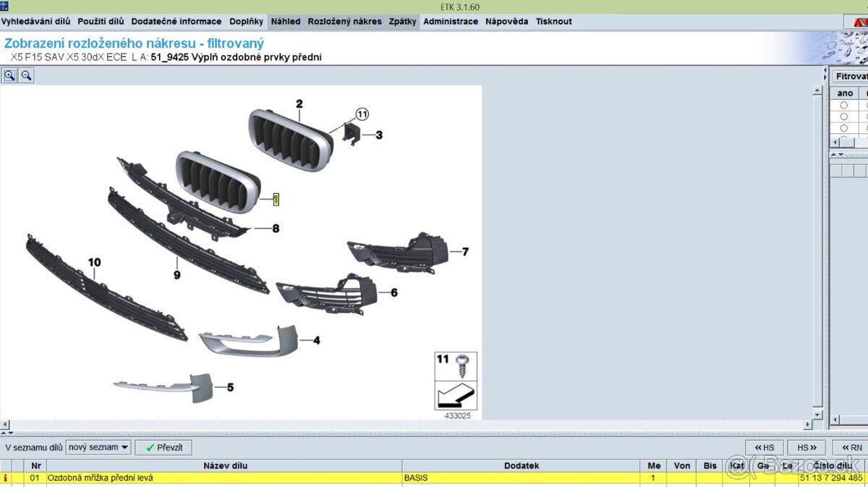This screenshot has width=868, height=487.
Task: Click the direction arrow icon below the screw legend
Action: (456, 396)
